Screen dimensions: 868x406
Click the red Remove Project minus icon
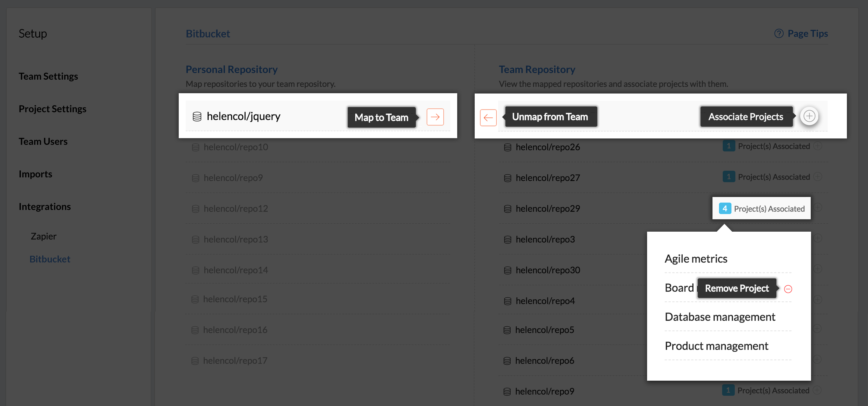pos(788,289)
